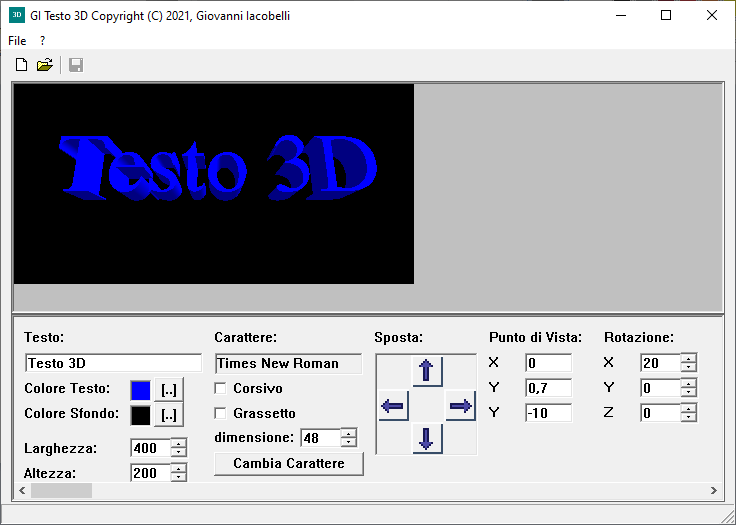Click the horizontal scrollbar thumb
The image size is (736, 525).
tap(61, 491)
